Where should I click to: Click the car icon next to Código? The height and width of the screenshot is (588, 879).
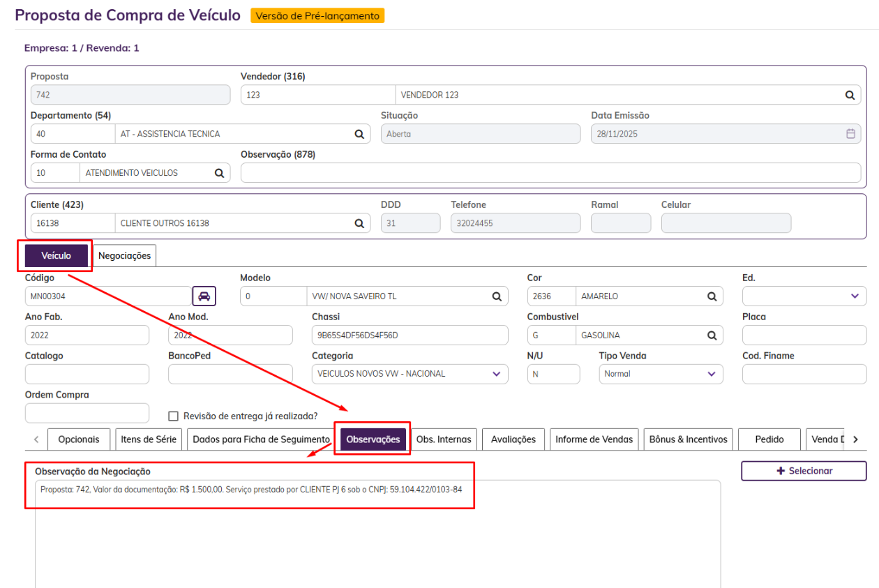click(204, 296)
